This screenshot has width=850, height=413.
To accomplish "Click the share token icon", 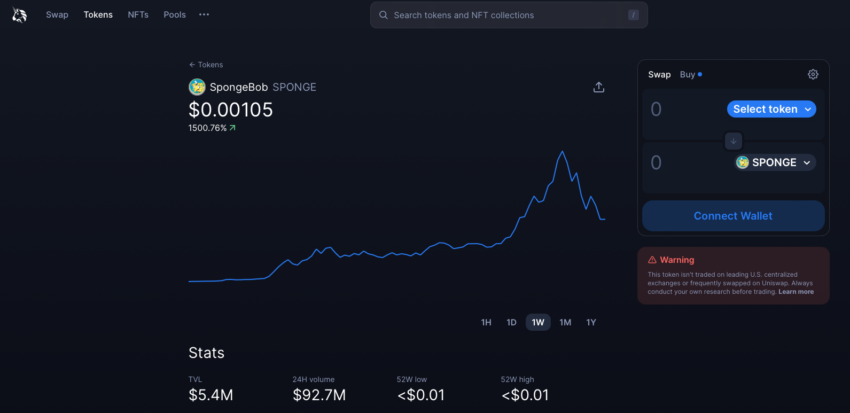I will click(x=598, y=87).
